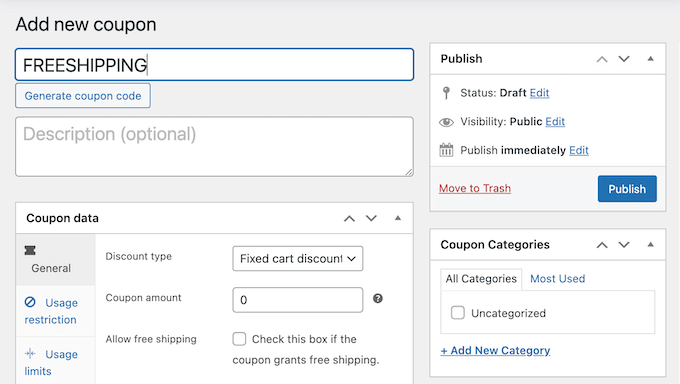
Task: Edit the Draft status
Action: (x=539, y=93)
